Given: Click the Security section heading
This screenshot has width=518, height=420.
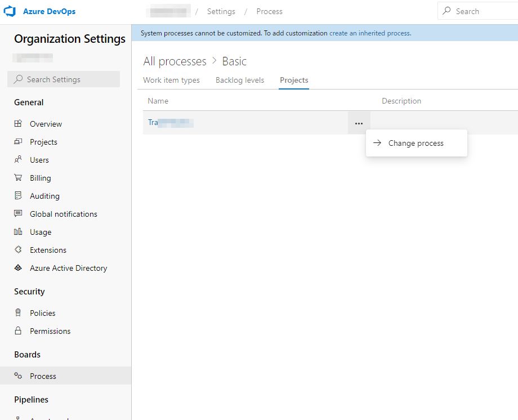Looking at the screenshot, I should click(x=29, y=291).
